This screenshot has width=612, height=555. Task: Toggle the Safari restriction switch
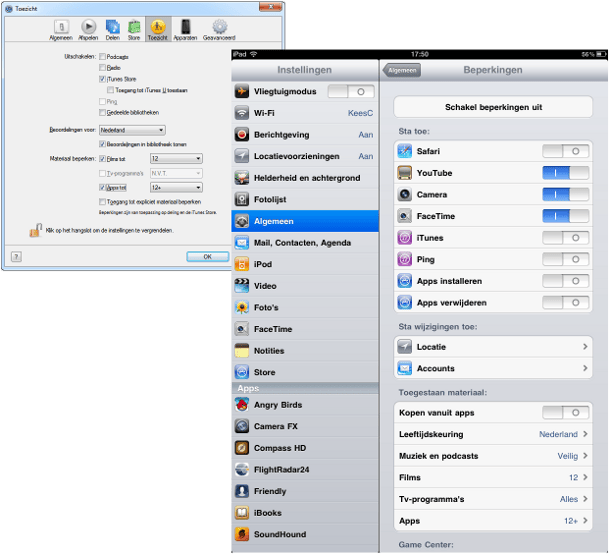565,151
